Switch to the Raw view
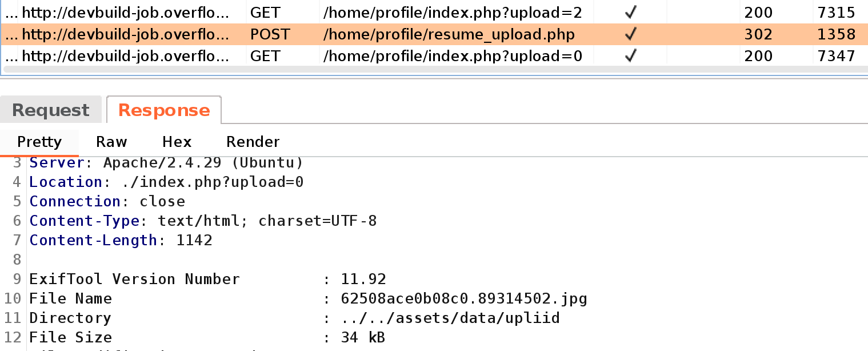This screenshot has width=868, height=351. click(x=111, y=142)
